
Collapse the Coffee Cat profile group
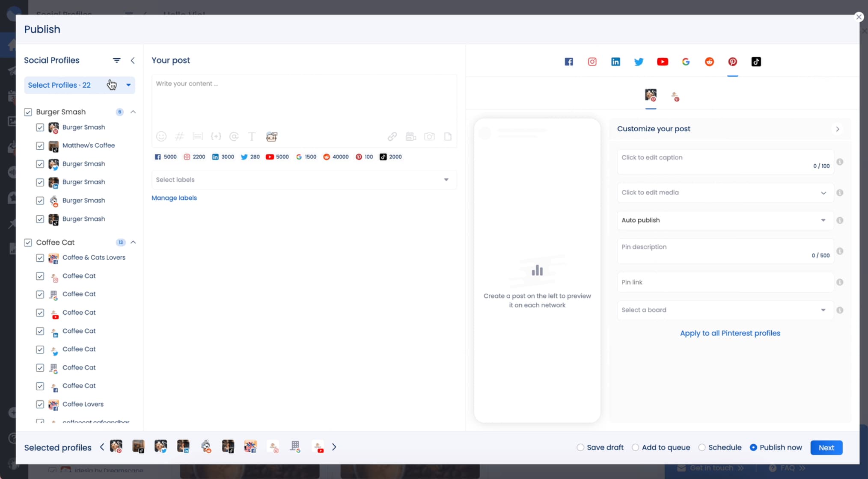pos(133,242)
